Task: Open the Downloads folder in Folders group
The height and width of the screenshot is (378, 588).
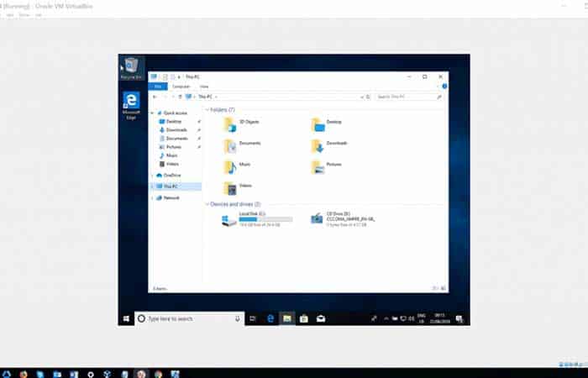Action: [329, 145]
